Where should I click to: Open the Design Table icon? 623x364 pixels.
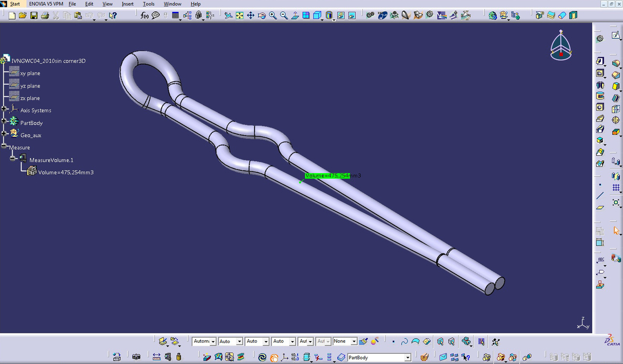(x=176, y=16)
